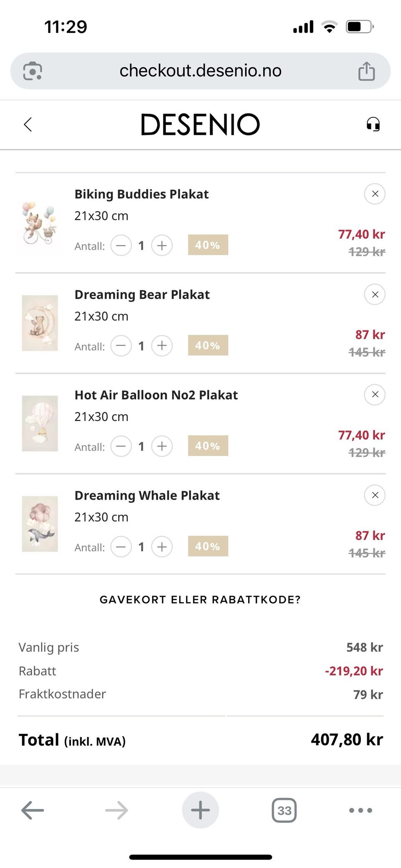Open the browser tabs overview showing 33
Screen dimensions: 401x868
[284, 810]
